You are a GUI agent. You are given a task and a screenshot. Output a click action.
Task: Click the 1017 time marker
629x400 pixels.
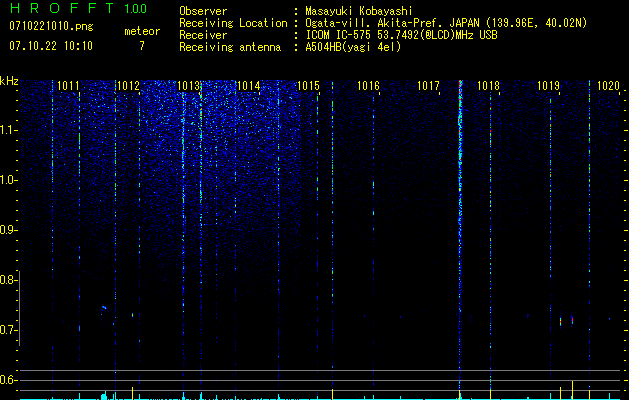(428, 86)
